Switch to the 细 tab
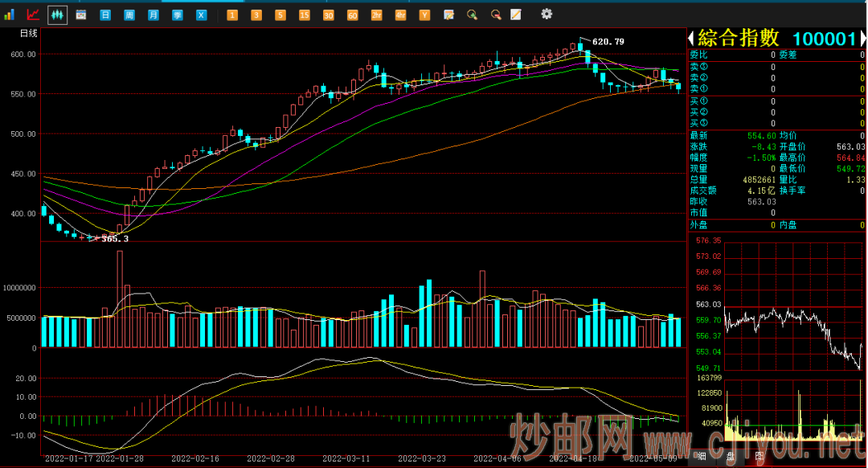 [x=702, y=456]
